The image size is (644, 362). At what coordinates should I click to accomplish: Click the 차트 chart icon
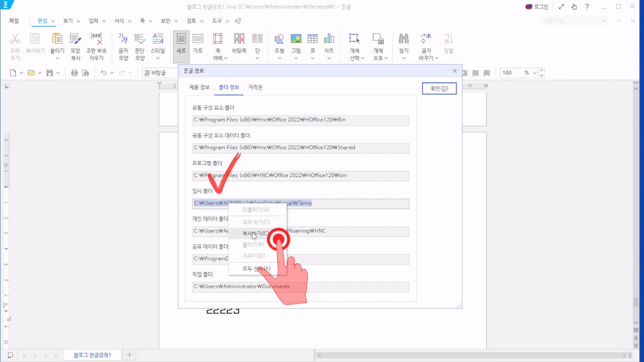coord(329,39)
